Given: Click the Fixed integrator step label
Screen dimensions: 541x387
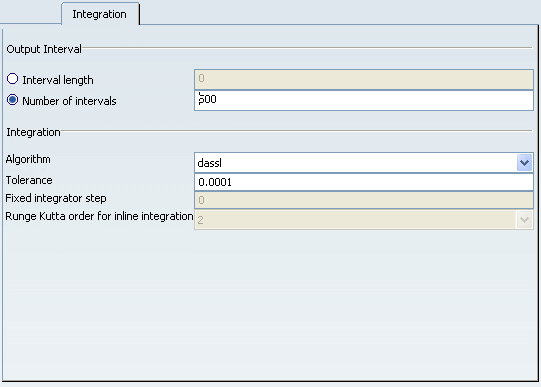Looking at the screenshot, I should tap(56, 198).
